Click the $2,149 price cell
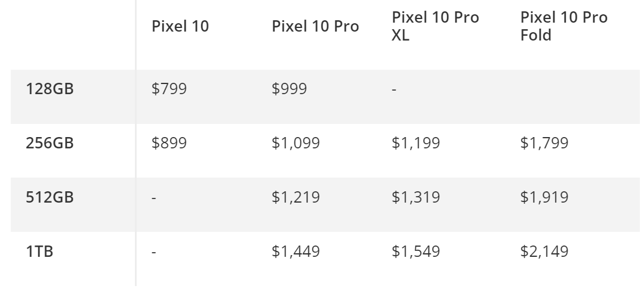This screenshot has width=644, height=292. (544, 251)
